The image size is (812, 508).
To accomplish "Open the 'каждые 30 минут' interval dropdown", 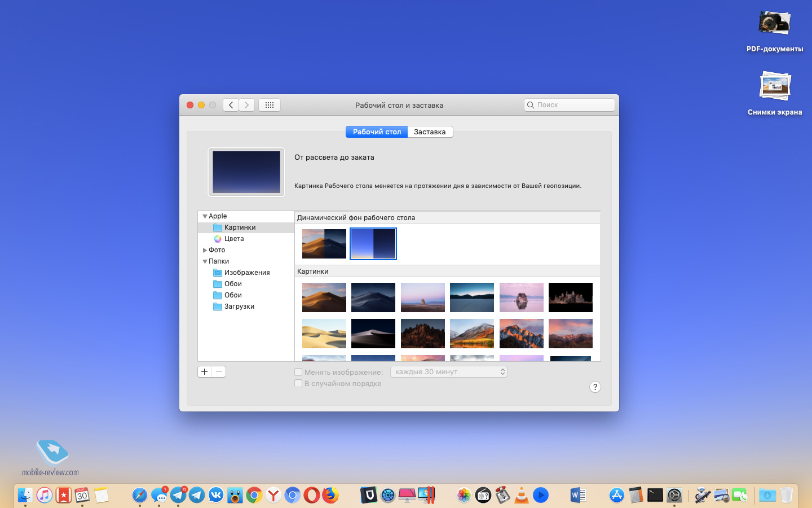I will (x=449, y=371).
